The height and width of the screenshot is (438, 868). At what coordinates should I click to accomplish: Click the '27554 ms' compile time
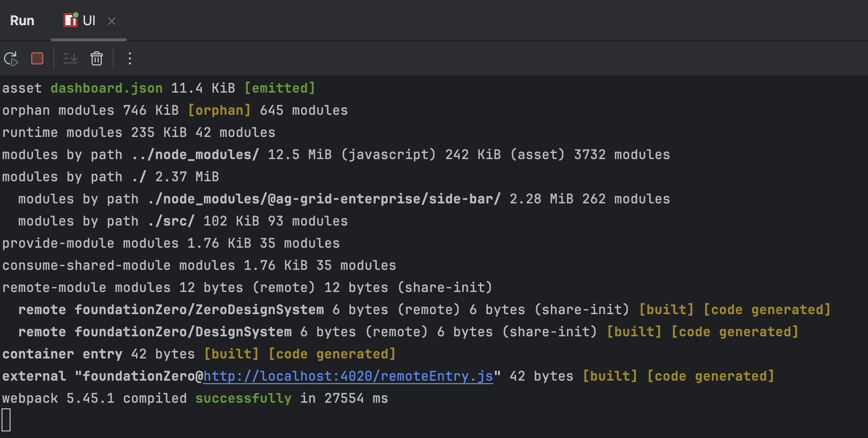(356, 398)
